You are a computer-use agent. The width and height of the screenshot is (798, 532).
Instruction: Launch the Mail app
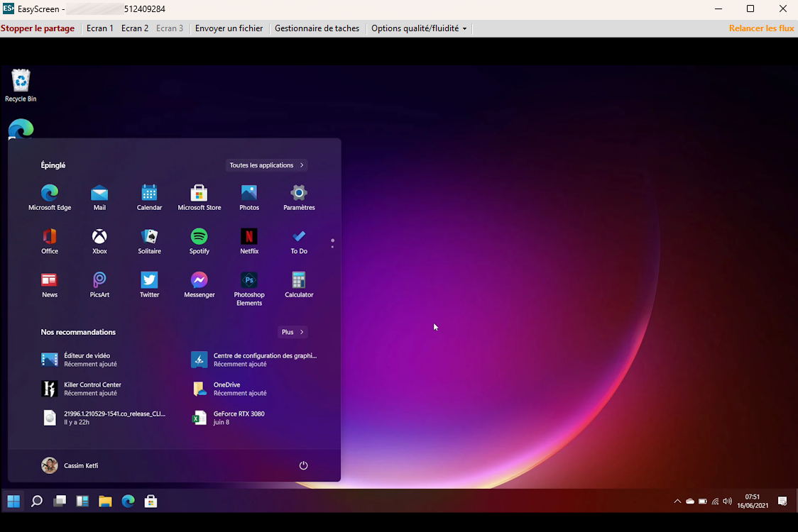(x=99, y=197)
